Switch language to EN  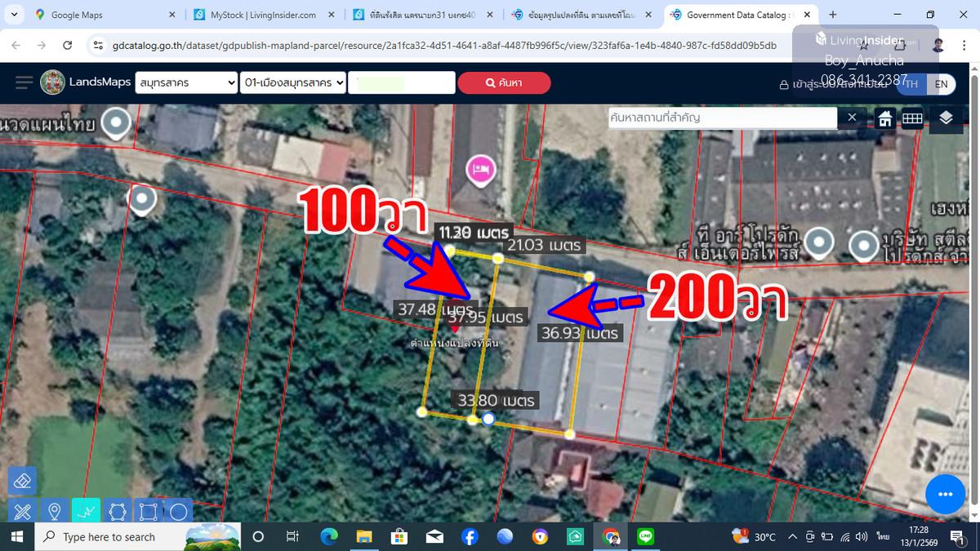[x=942, y=83]
